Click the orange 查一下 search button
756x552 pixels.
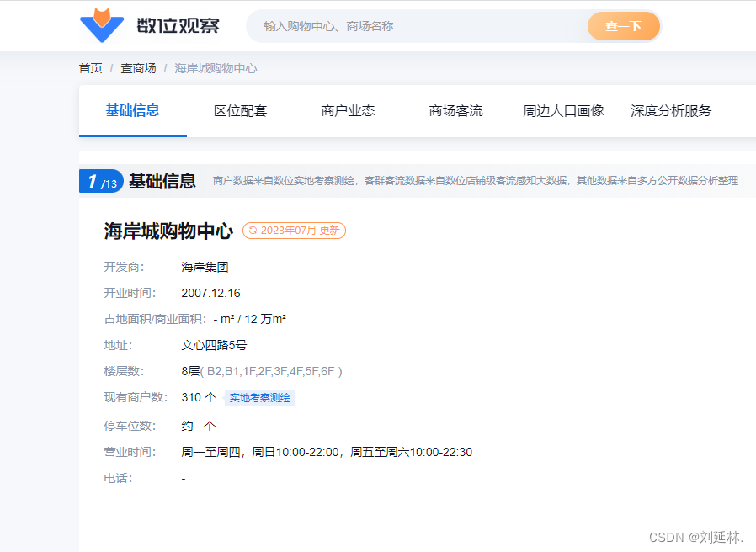point(624,26)
